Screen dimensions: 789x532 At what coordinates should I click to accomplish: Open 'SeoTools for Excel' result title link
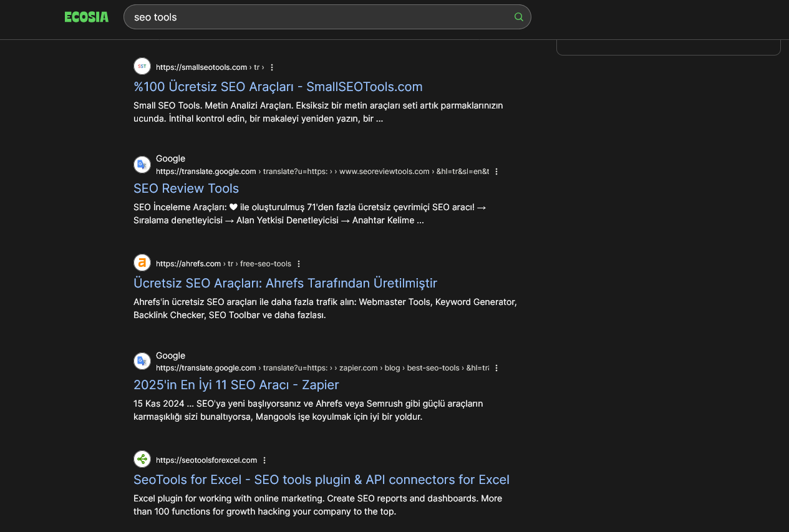[x=321, y=480]
